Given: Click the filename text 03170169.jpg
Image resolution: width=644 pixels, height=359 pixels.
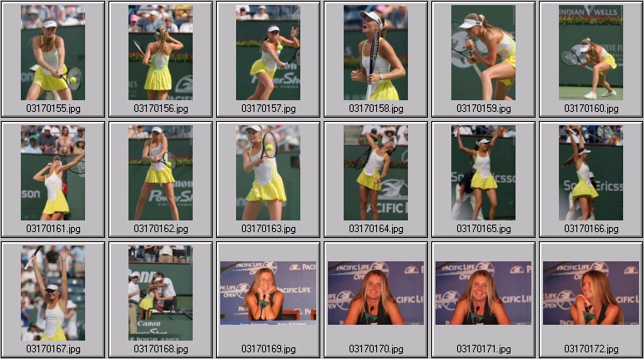Looking at the screenshot, I should tap(269, 349).
